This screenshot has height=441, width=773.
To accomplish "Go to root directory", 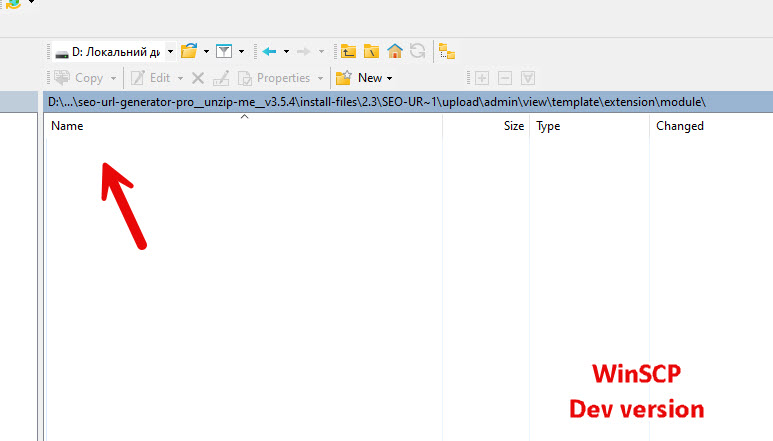I will pyautogui.click(x=371, y=51).
